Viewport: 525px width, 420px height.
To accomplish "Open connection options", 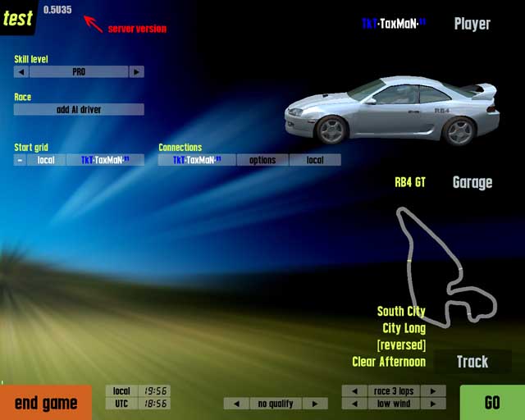I will 262,160.
